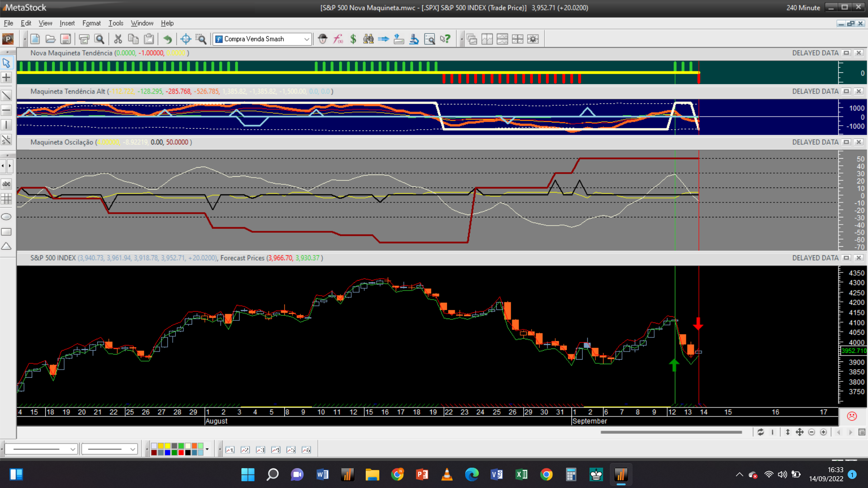Open the Tools menu

116,23
